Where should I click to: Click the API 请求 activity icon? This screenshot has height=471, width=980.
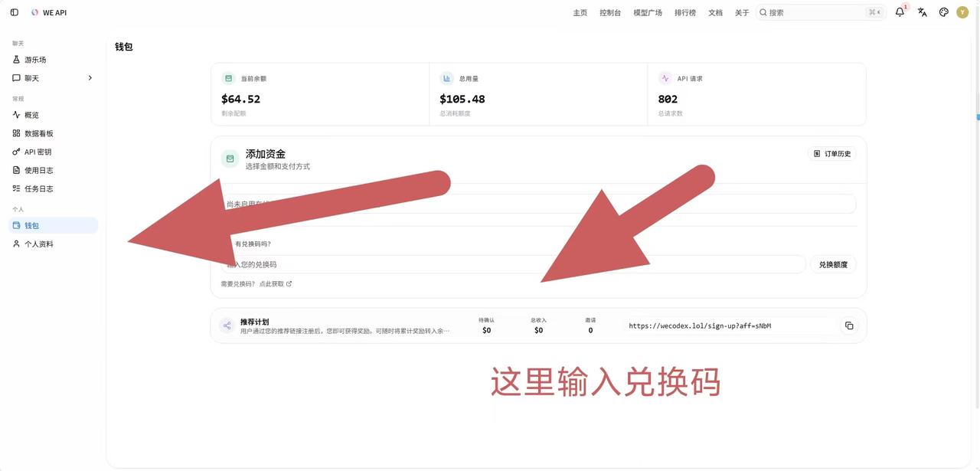[665, 78]
